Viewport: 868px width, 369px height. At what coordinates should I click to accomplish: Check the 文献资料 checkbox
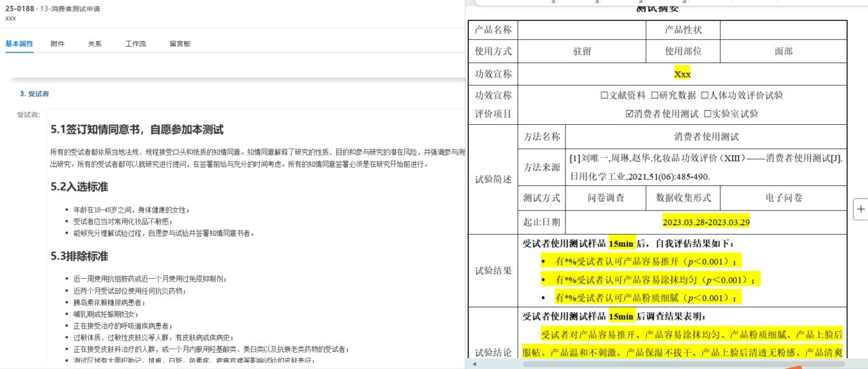[x=604, y=96]
